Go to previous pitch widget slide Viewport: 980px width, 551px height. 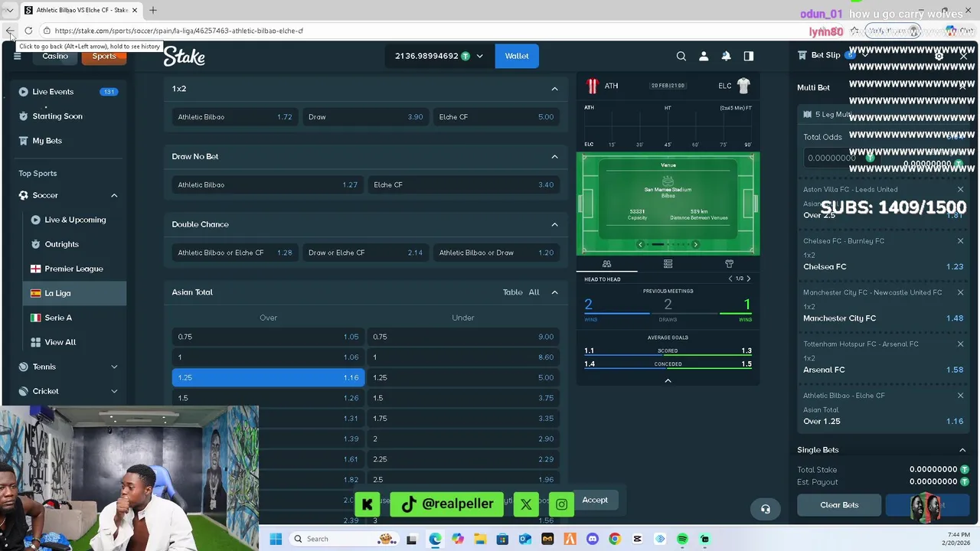click(640, 244)
